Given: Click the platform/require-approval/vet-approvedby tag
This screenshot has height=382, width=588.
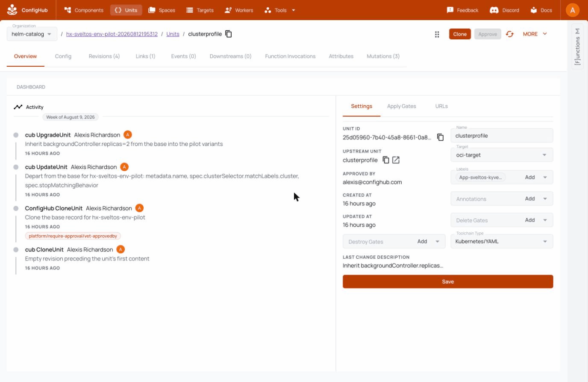Looking at the screenshot, I should click(73, 236).
